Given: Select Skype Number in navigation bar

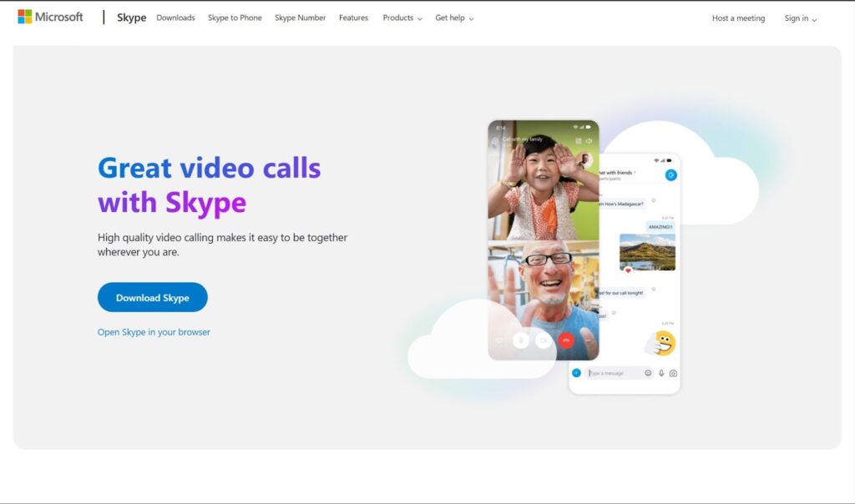Looking at the screenshot, I should pos(300,18).
